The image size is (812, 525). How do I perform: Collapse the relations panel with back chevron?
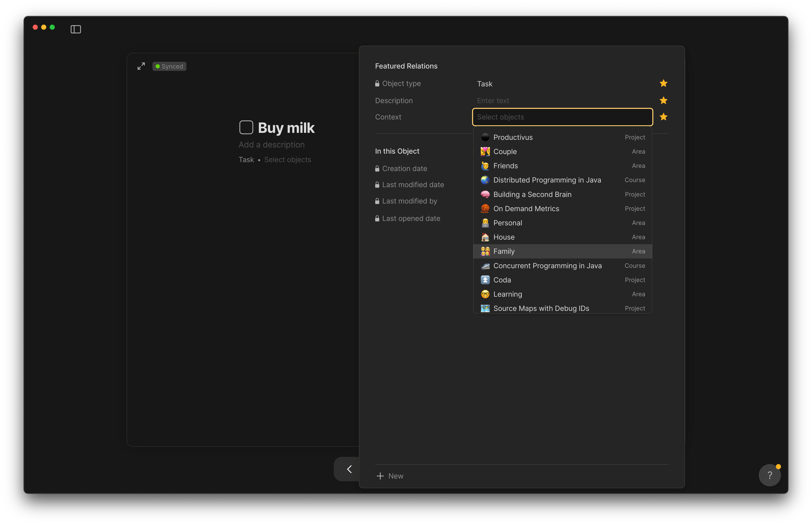(x=349, y=469)
